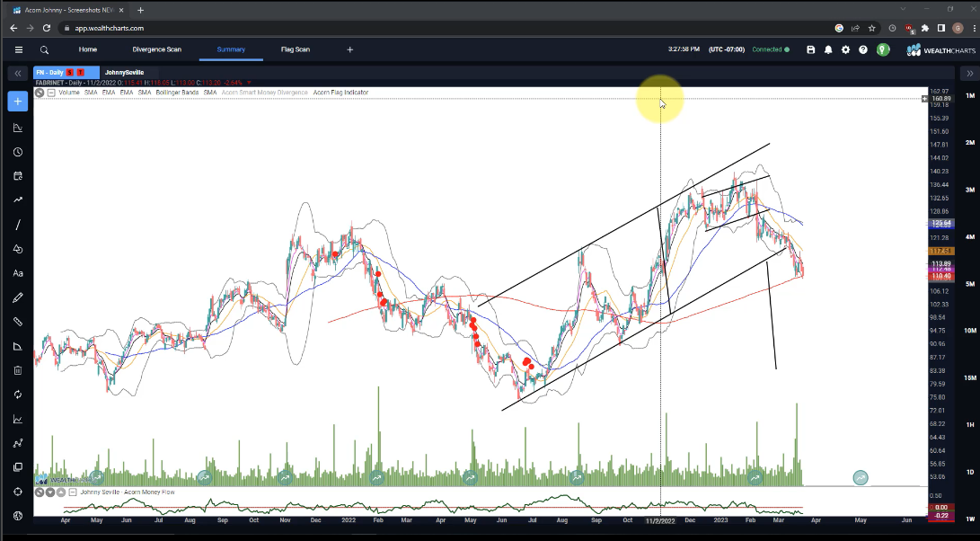The width and height of the screenshot is (980, 541).
Task: Select the 1M timeframe button
Action: 970,95
